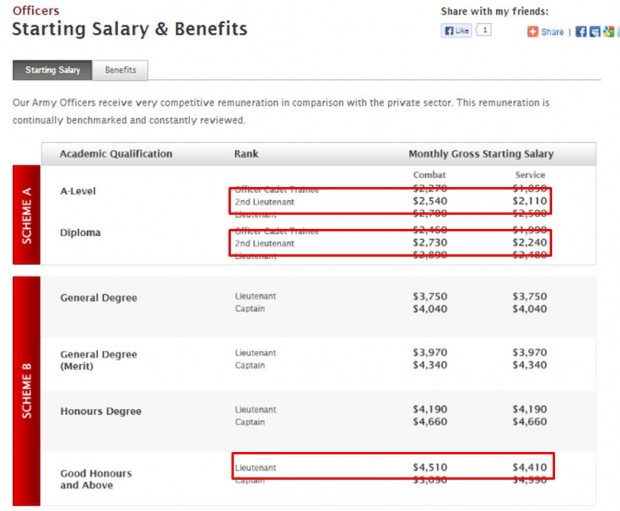The image size is (620, 511).
Task: Select the A-Level qualification row label
Action: point(78,191)
